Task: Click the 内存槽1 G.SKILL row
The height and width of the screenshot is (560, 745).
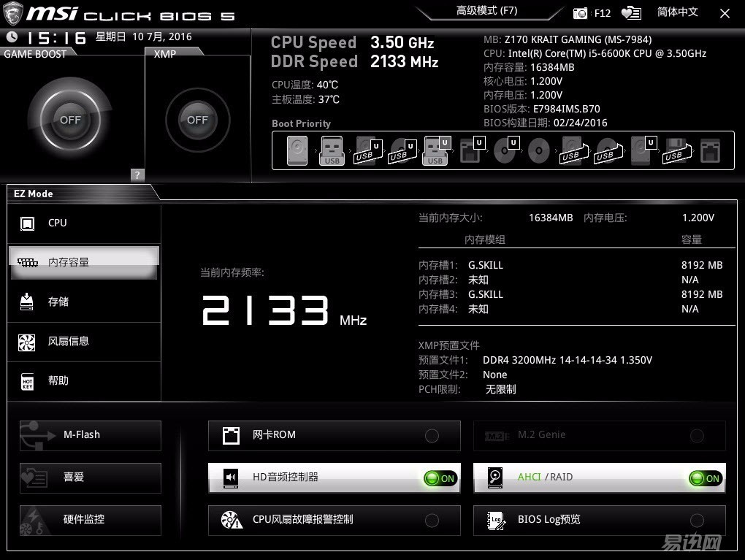Action: click(x=570, y=265)
